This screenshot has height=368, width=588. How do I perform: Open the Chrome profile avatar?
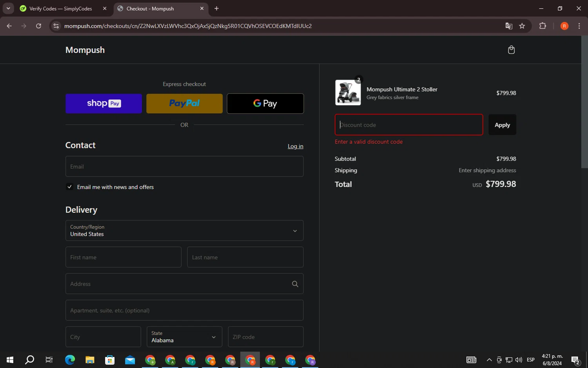[564, 26]
